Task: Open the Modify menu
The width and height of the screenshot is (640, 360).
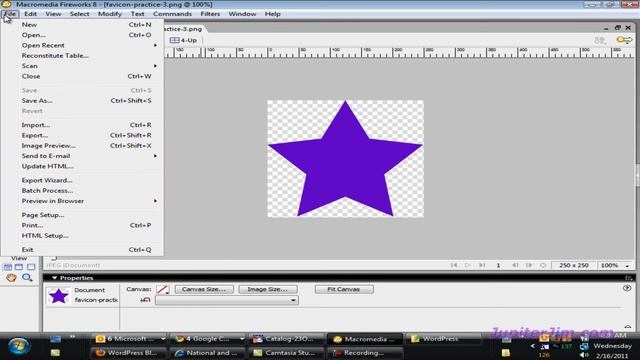Action: [110, 14]
